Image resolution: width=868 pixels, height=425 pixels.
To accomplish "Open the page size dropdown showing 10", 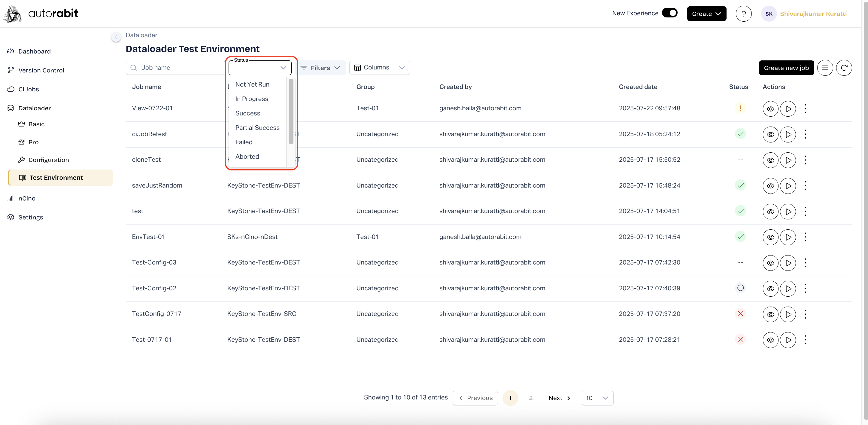I will 597,398.
